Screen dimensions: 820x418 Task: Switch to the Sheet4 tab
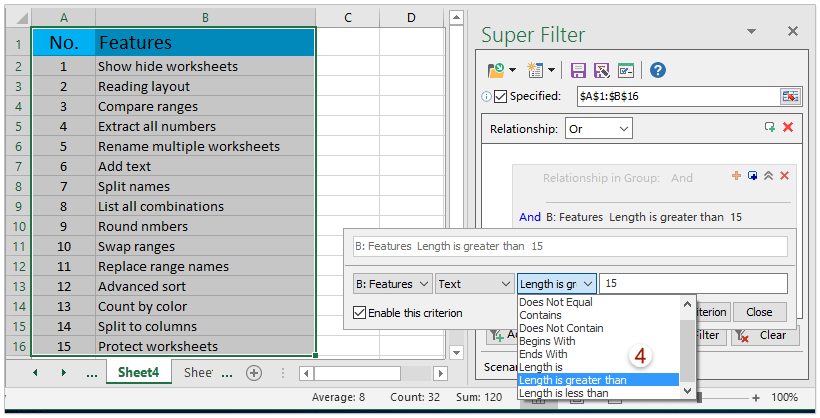[x=138, y=372]
